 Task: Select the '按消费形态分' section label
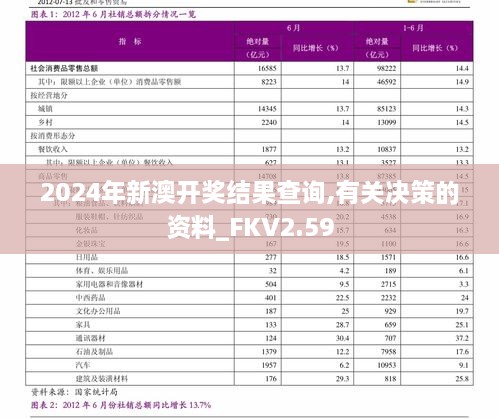pyautogui.click(x=53, y=136)
